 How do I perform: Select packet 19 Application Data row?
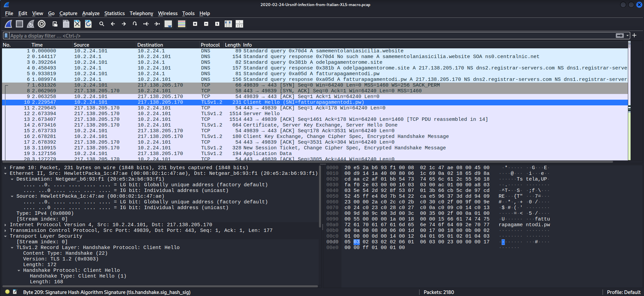point(315,154)
